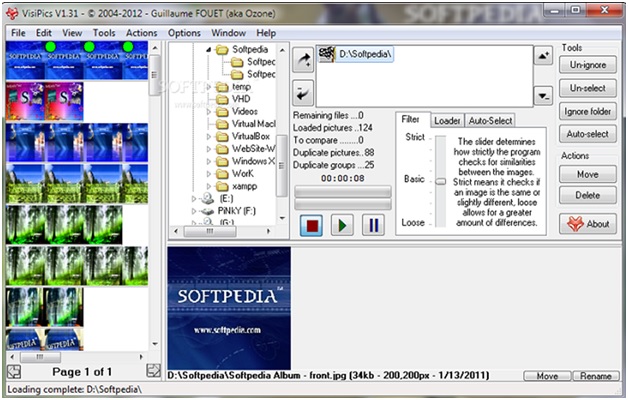Click the About button with fox icon
628x400 pixels.
587,224
